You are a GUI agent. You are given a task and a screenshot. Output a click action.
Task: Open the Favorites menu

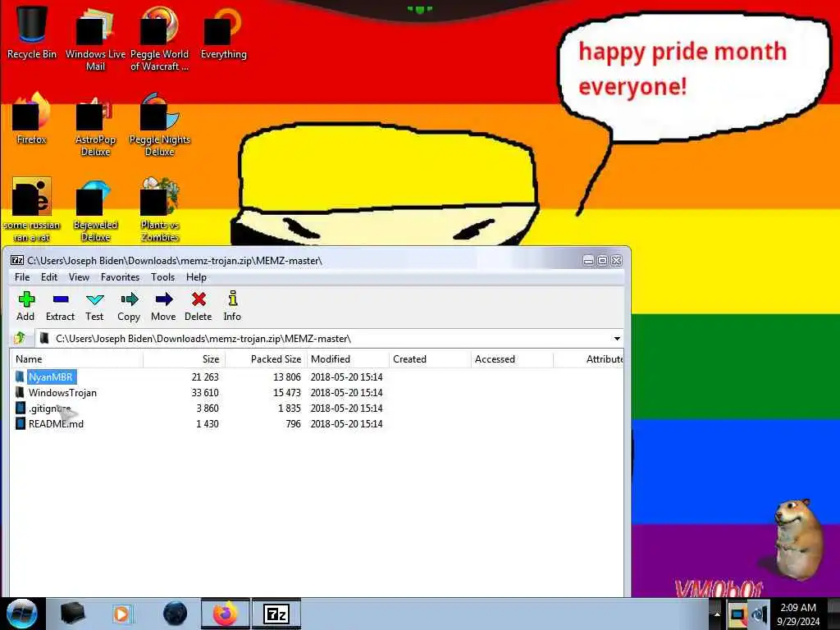[x=120, y=277]
